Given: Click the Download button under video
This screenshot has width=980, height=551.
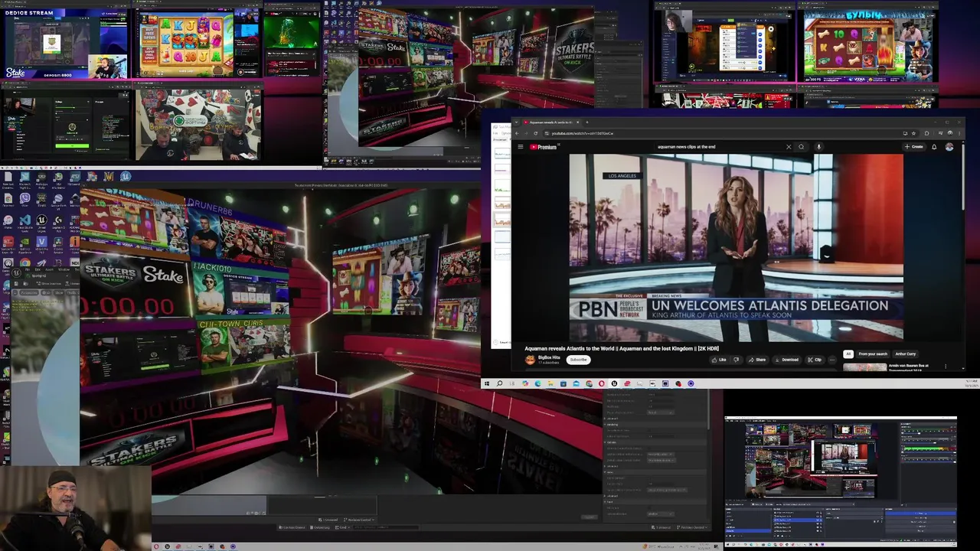Looking at the screenshot, I should [787, 360].
